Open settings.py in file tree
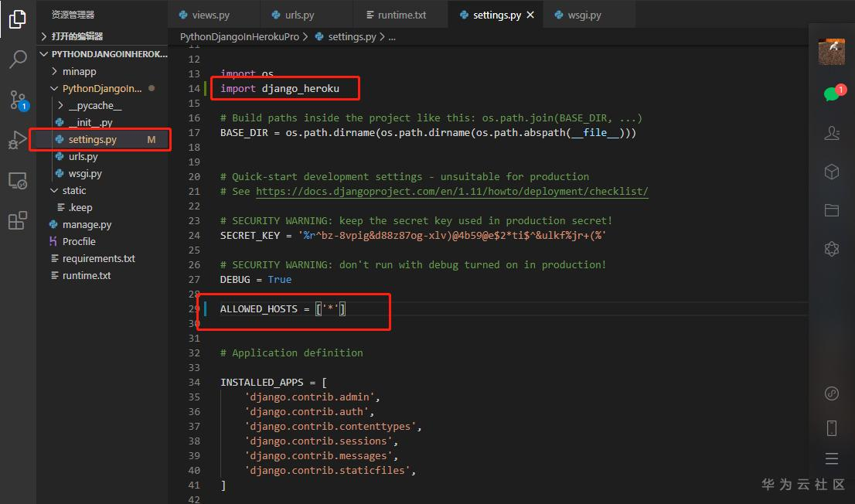855x504 pixels. (103, 140)
